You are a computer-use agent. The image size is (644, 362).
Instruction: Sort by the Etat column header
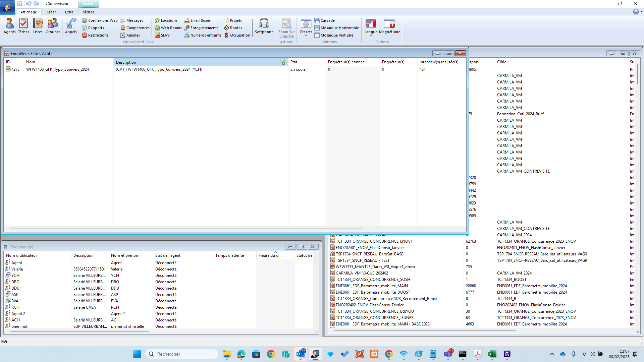(x=307, y=62)
